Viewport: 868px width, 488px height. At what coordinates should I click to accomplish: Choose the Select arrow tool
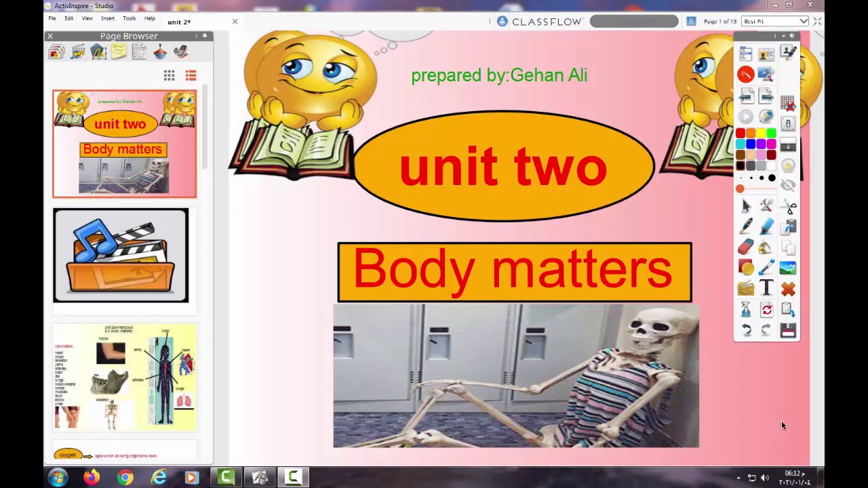point(745,206)
